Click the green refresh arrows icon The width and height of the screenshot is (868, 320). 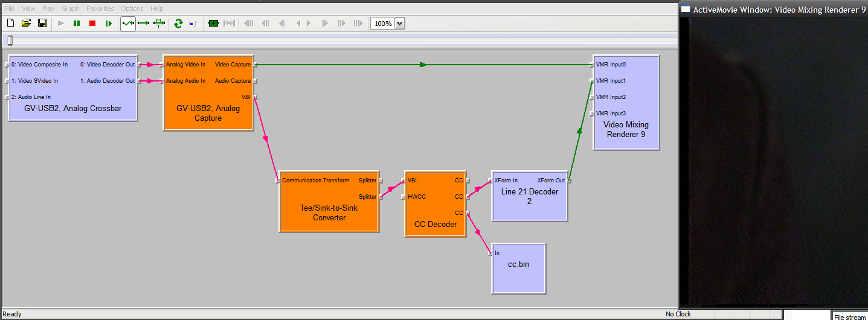178,24
